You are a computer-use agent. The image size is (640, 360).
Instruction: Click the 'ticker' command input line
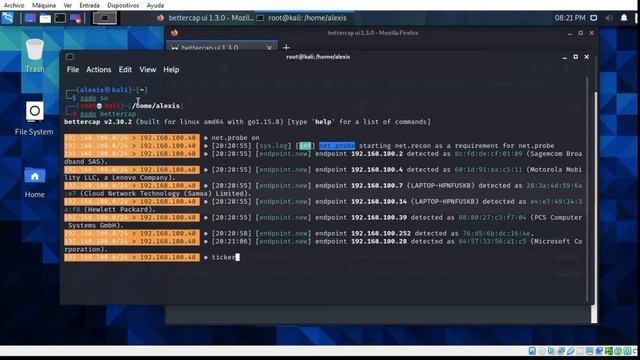pos(325,257)
